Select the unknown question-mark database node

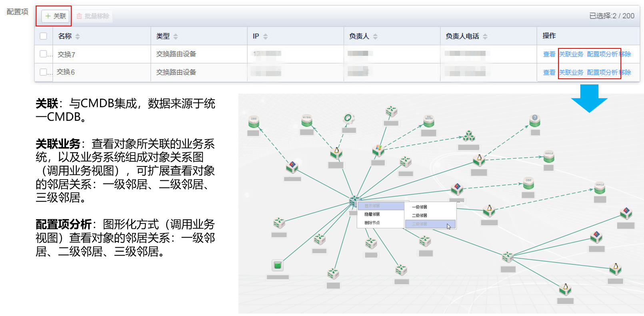[x=535, y=120]
